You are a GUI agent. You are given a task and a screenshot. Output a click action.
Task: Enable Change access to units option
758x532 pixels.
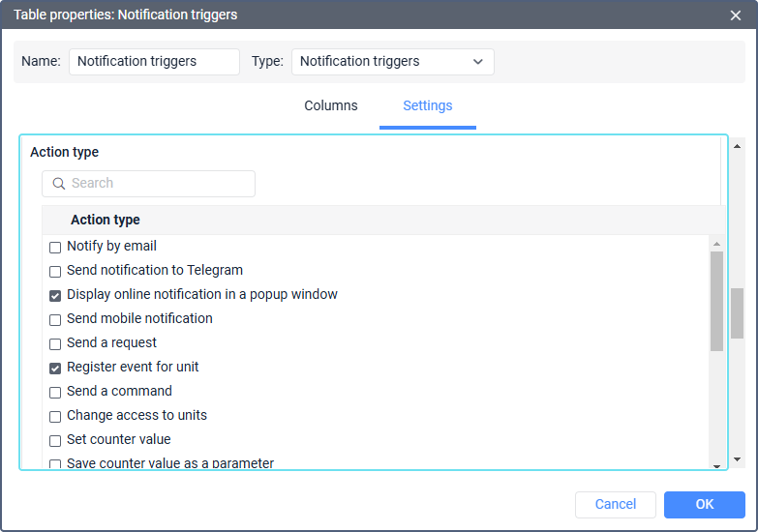55,417
